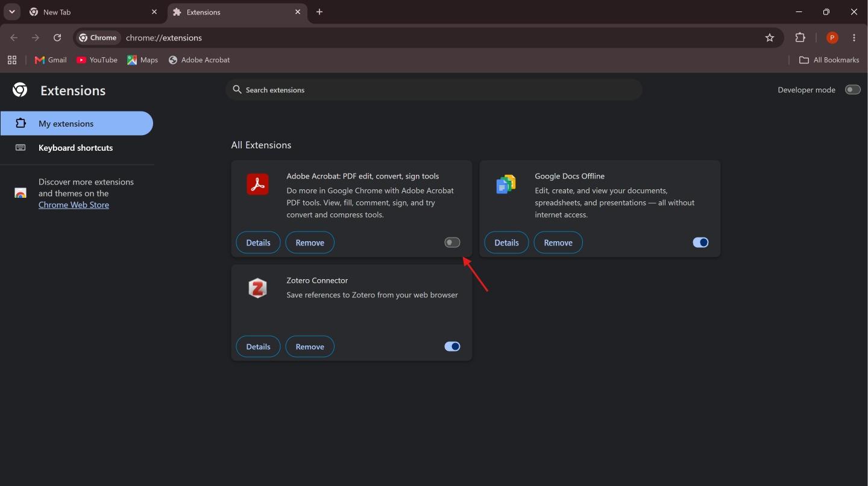Screen dimensions: 868x486
Task: Click the Zotero Connector title text
Action: tap(317, 280)
